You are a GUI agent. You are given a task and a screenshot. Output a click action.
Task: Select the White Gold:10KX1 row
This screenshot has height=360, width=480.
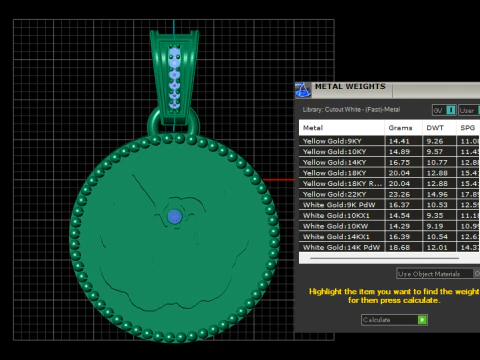(389, 216)
